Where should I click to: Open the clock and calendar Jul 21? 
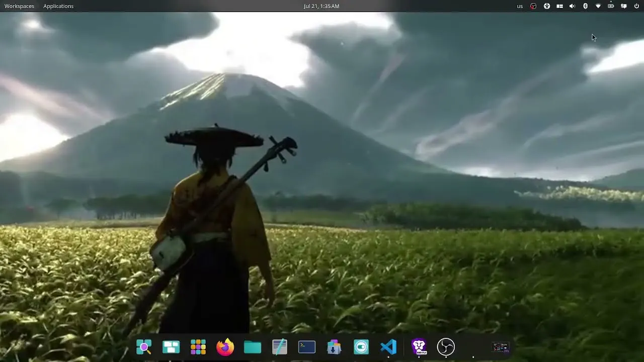321,6
